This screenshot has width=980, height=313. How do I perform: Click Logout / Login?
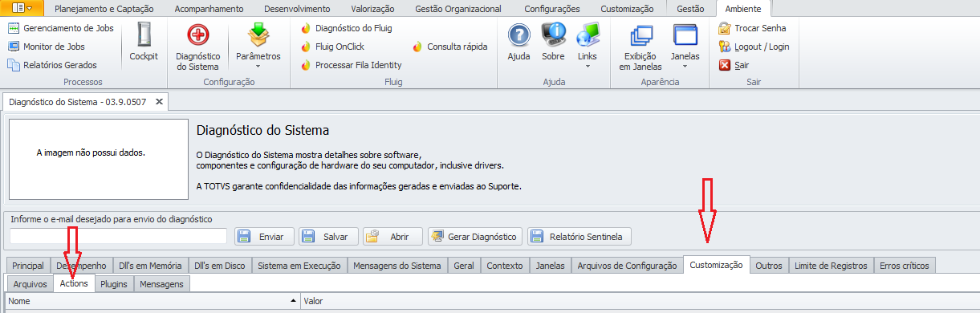point(754,47)
